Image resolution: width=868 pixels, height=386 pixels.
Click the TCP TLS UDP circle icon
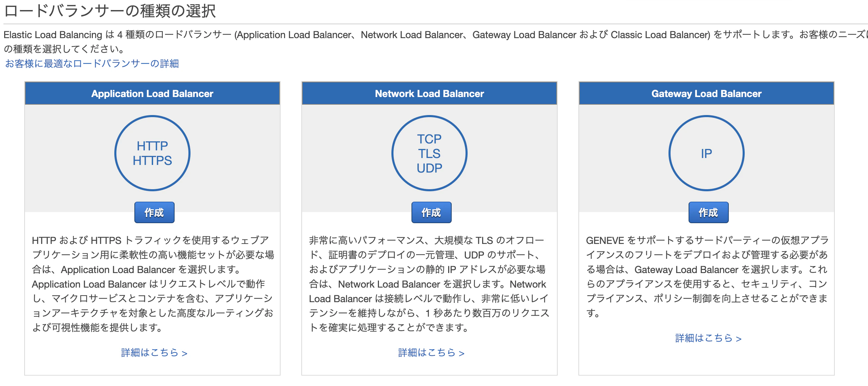(x=429, y=153)
